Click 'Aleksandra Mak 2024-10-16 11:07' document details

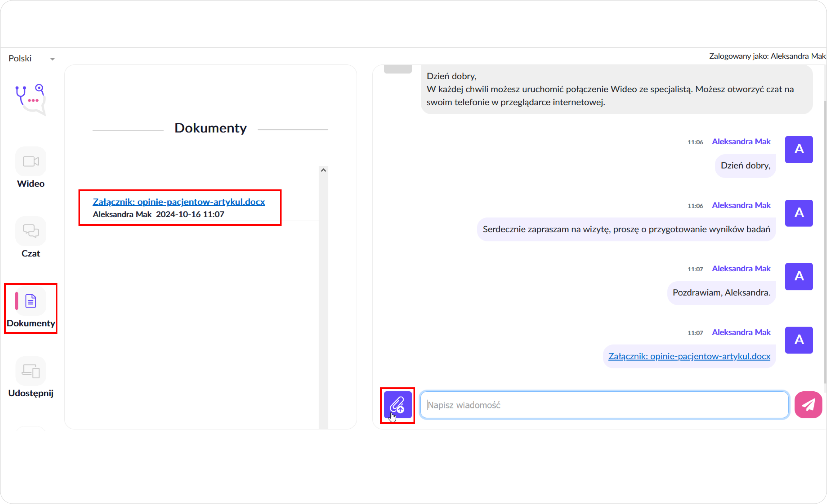(158, 214)
